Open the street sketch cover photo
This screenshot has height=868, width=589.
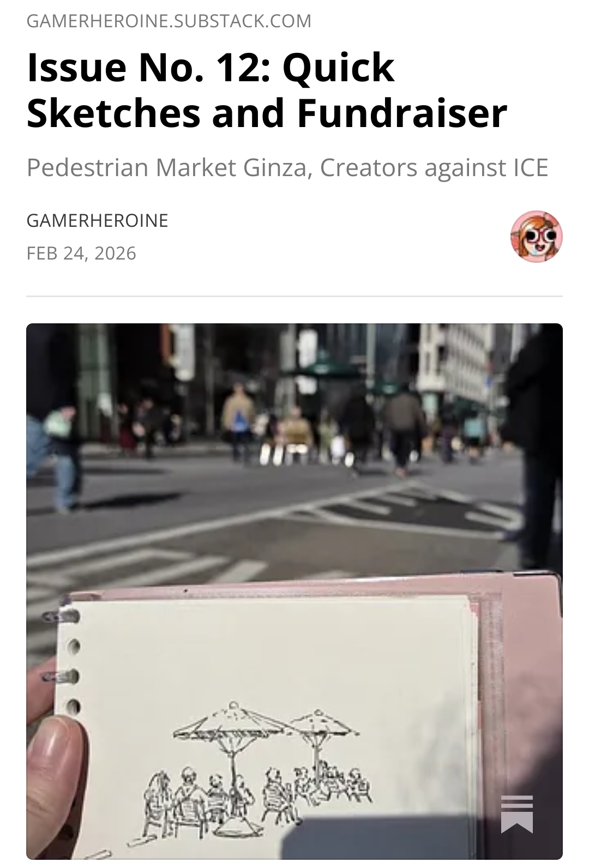coord(294,592)
